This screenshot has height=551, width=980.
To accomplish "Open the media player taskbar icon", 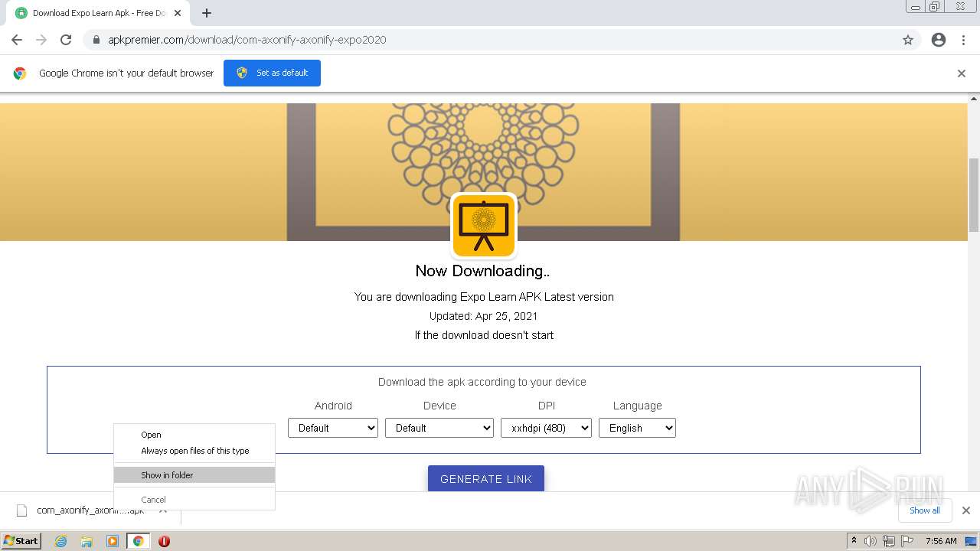I will [x=113, y=541].
